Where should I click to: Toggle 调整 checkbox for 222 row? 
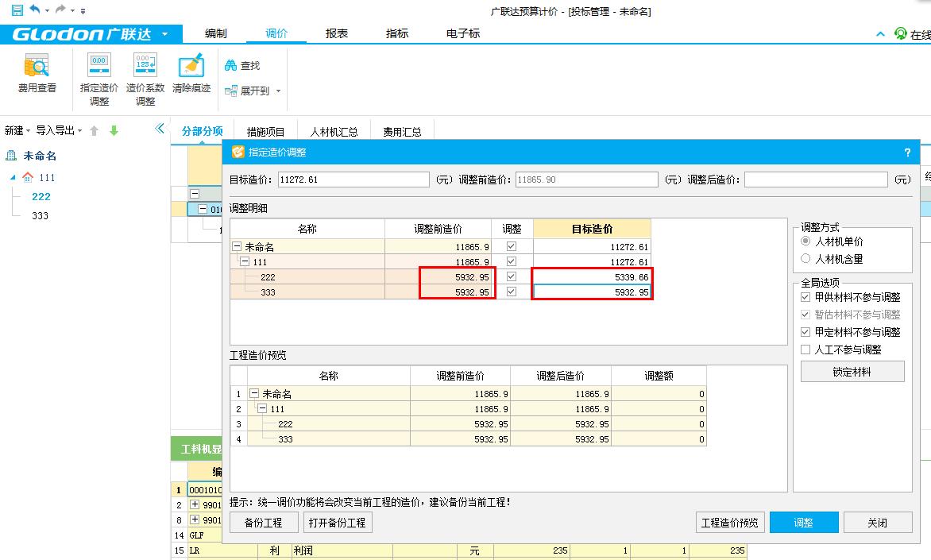[512, 276]
